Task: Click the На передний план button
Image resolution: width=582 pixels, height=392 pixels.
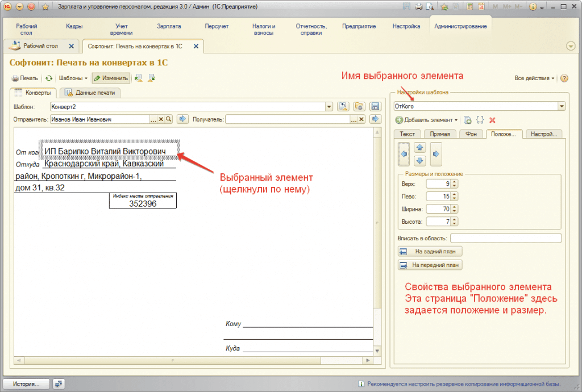Action: (x=430, y=265)
